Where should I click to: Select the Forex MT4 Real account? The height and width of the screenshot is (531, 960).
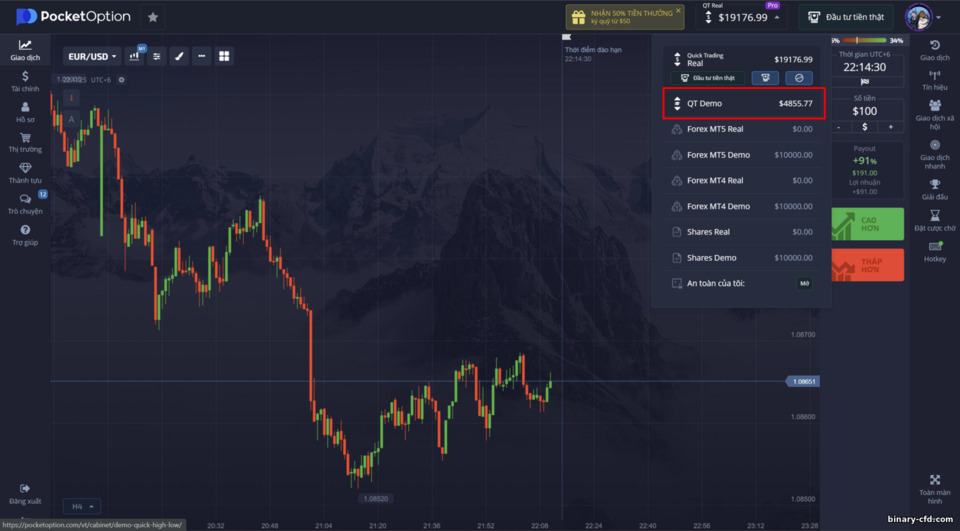point(742,181)
